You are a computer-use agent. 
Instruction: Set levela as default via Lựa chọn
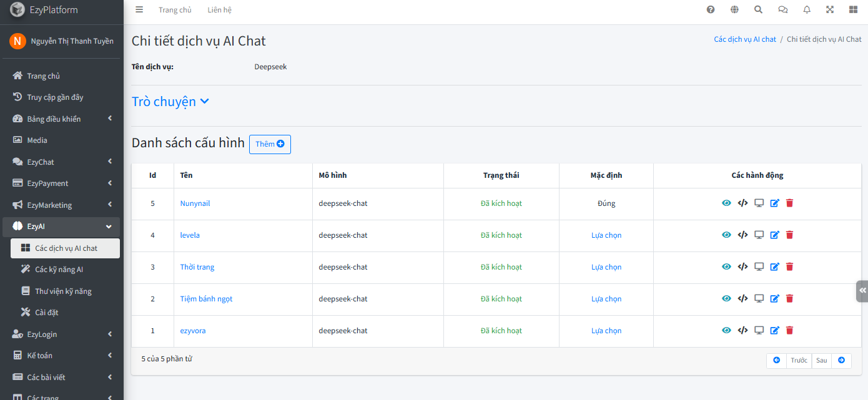point(606,235)
